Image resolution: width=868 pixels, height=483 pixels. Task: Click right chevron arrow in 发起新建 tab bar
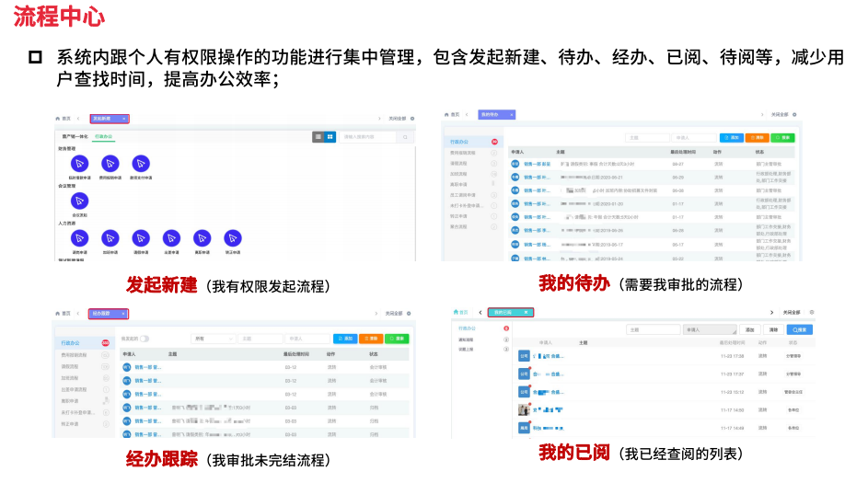click(x=379, y=119)
